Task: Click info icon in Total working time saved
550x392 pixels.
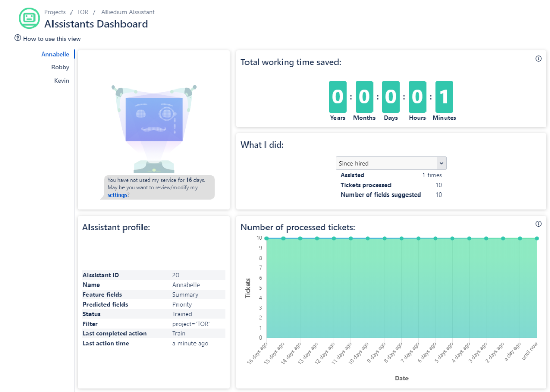Action: 538,59
